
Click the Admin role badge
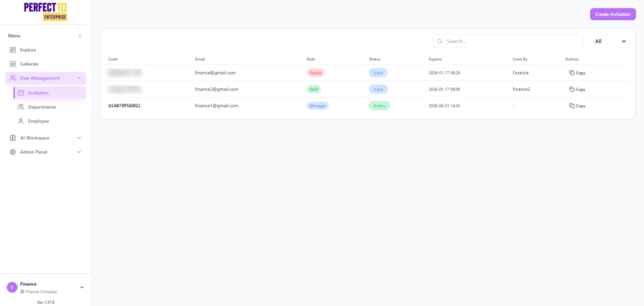pyautogui.click(x=316, y=73)
